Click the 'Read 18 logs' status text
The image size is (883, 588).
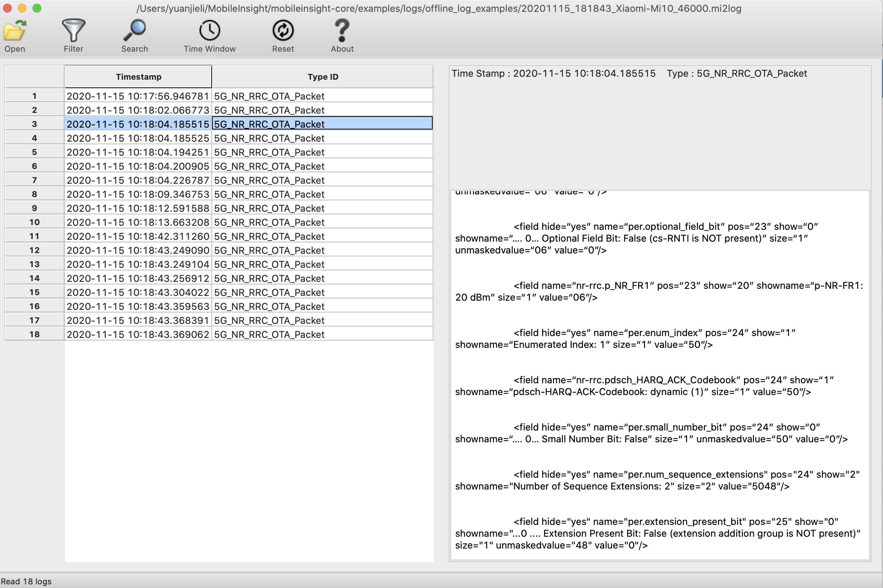click(26, 581)
